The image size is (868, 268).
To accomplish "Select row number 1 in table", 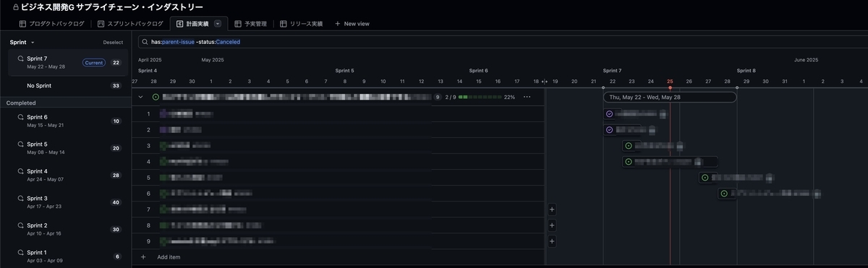I will [148, 114].
